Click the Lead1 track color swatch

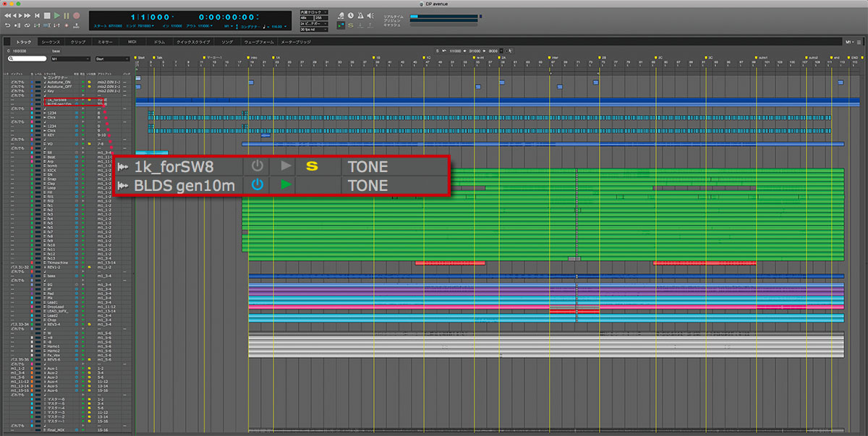[x=32, y=302]
